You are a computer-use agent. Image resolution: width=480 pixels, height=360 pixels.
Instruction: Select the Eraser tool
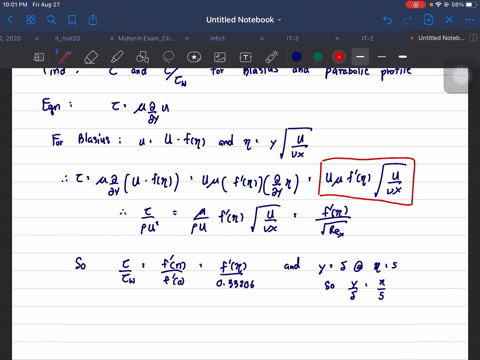pyautogui.click(x=91, y=57)
